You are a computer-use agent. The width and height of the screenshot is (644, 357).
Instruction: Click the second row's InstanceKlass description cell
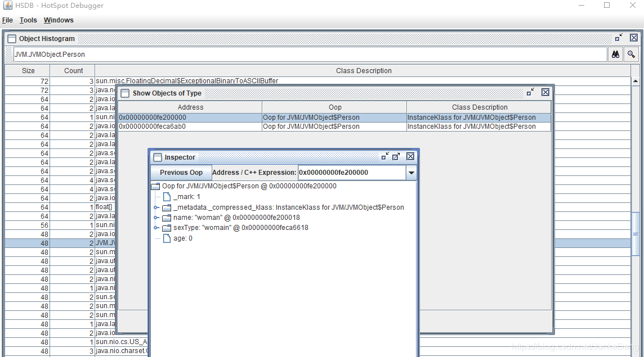click(x=479, y=126)
